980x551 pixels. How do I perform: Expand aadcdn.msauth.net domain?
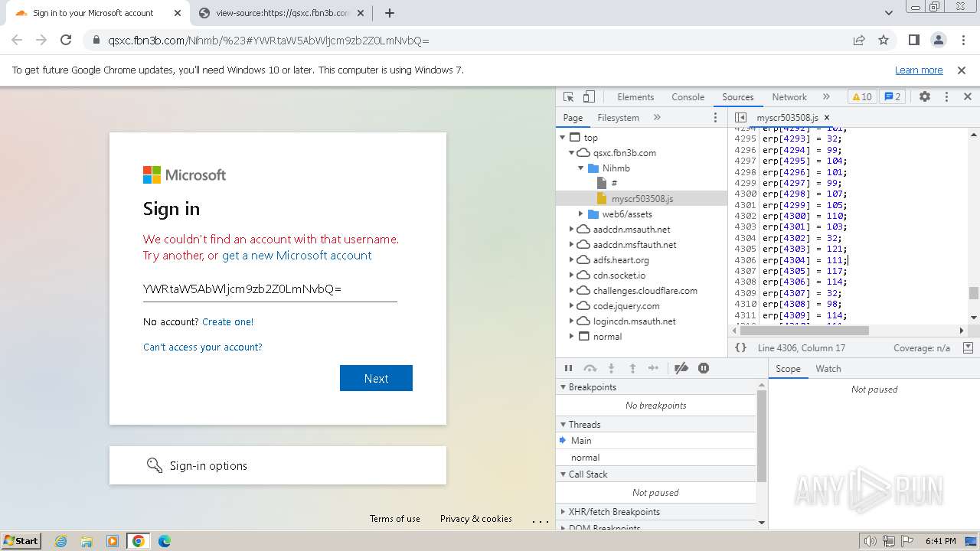pos(571,230)
